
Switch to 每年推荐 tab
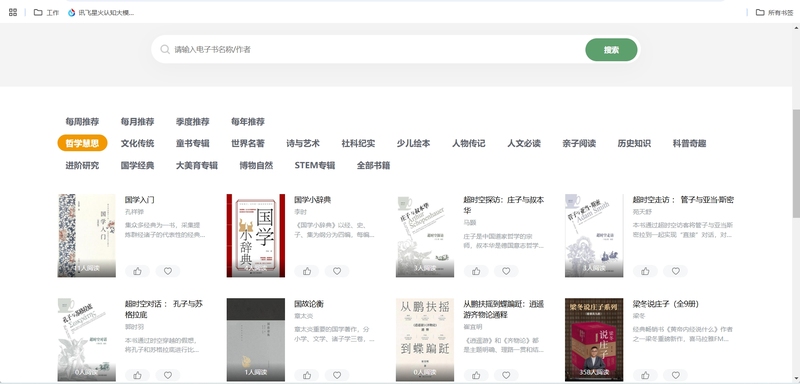[248, 122]
